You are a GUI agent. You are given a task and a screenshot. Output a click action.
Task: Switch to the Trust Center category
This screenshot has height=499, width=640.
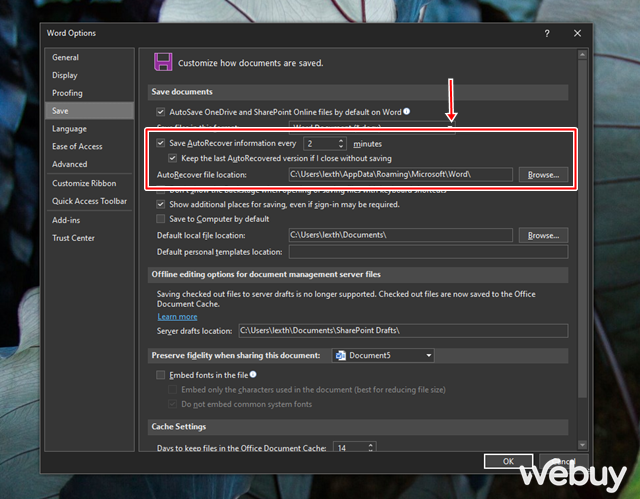pyautogui.click(x=73, y=238)
